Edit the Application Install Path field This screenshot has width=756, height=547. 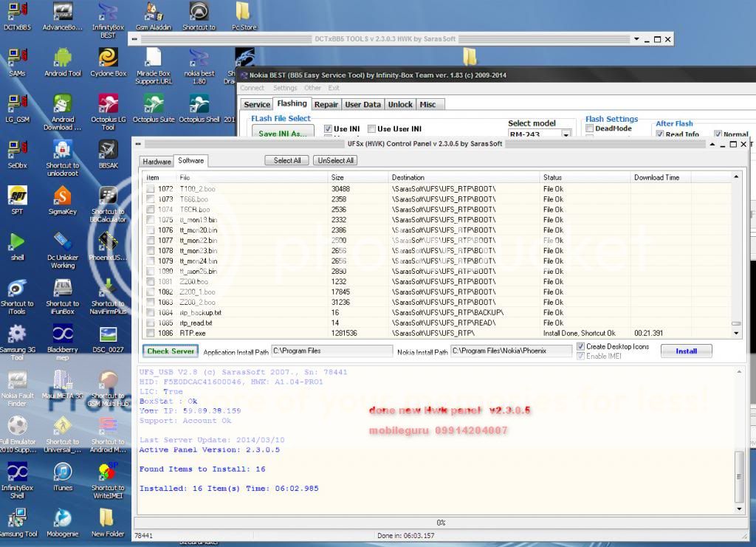(x=331, y=351)
